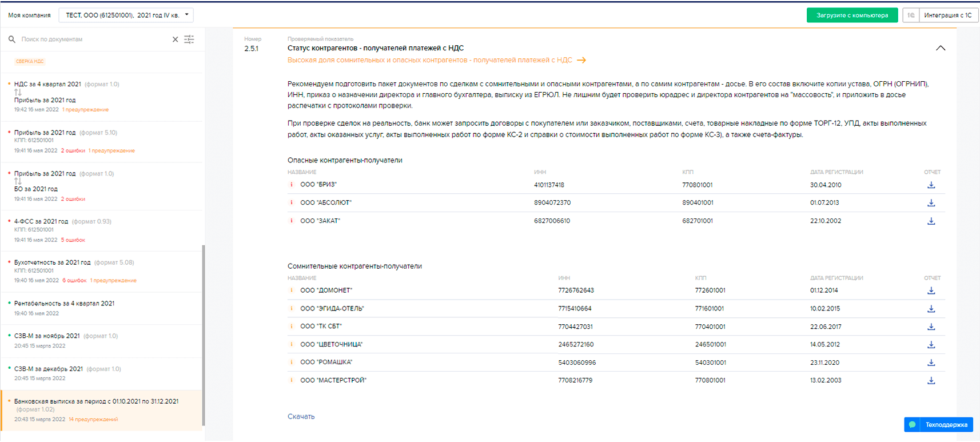Open the Техподдержка chat button
The image size is (980, 442).
pos(938,425)
